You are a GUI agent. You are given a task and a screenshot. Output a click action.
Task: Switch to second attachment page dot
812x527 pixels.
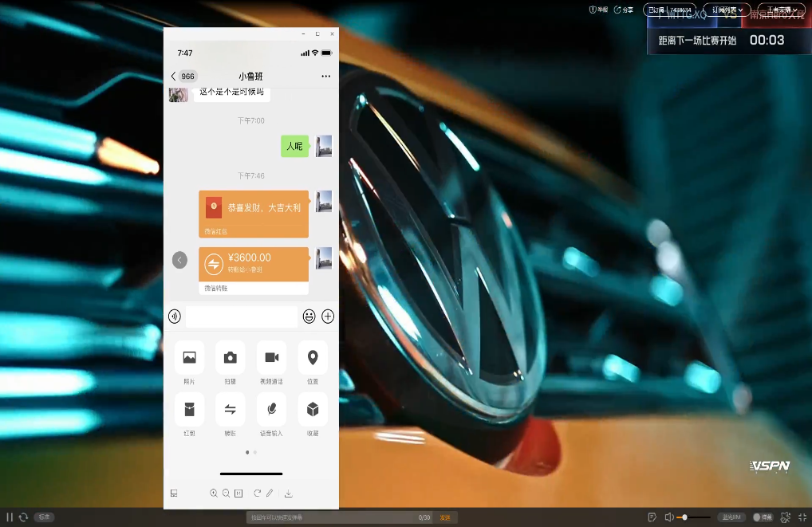pos(254,452)
